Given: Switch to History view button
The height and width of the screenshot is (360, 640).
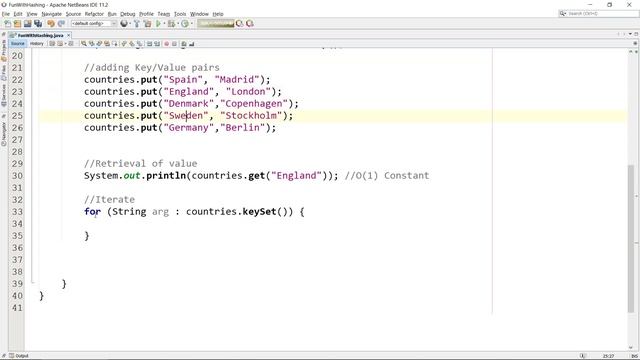Looking at the screenshot, I should [36, 44].
